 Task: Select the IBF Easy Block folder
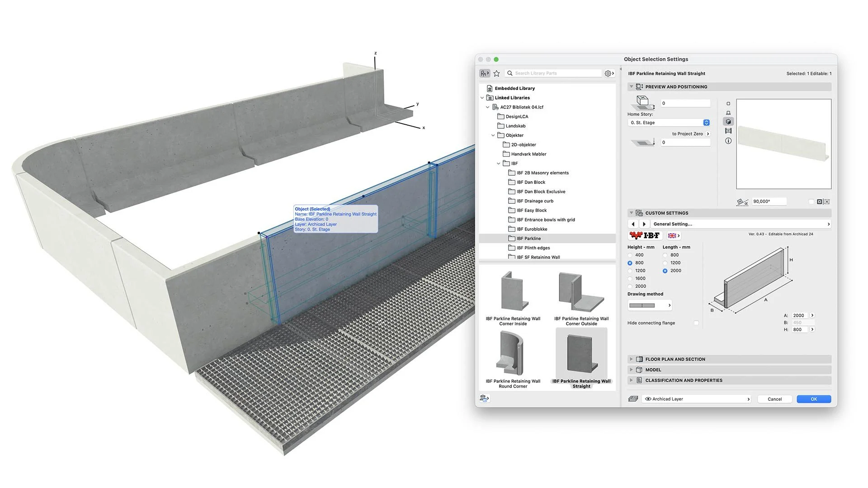[x=532, y=211]
